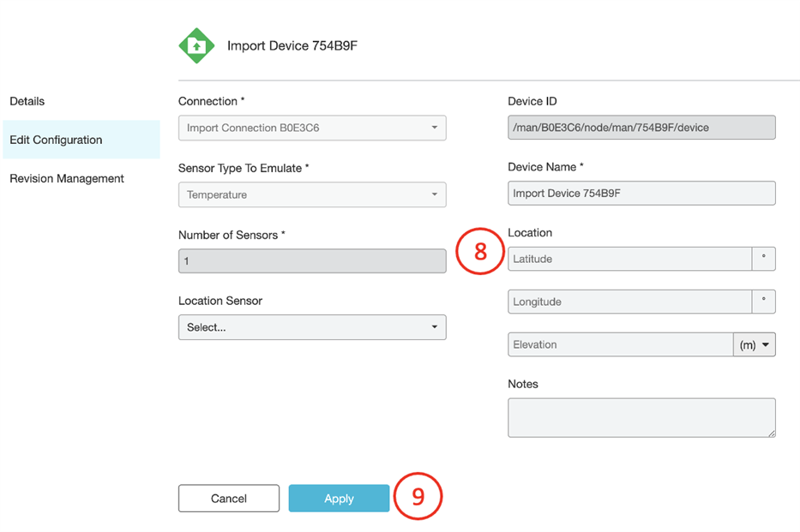The width and height of the screenshot is (800, 532).
Task: Open the Connection dropdown
Action: [312, 128]
